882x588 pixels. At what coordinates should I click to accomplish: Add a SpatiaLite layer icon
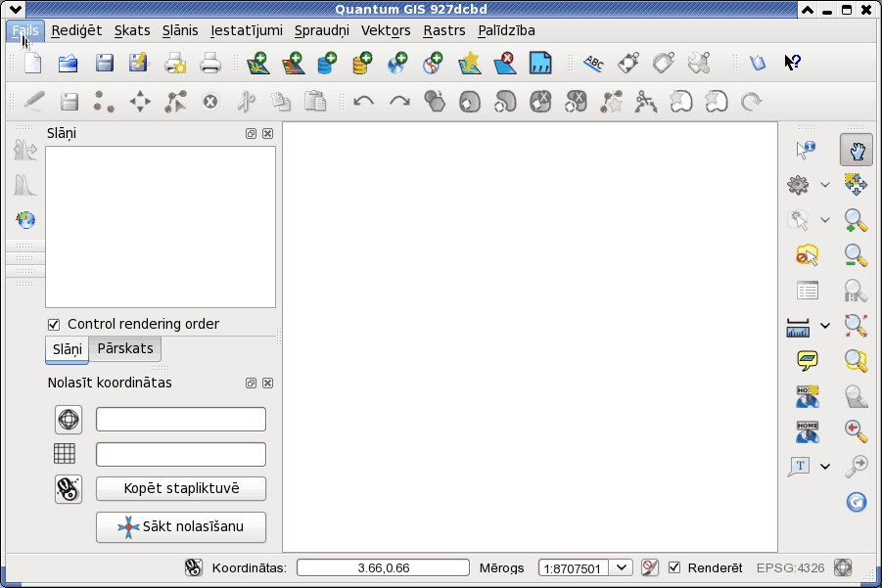362,63
